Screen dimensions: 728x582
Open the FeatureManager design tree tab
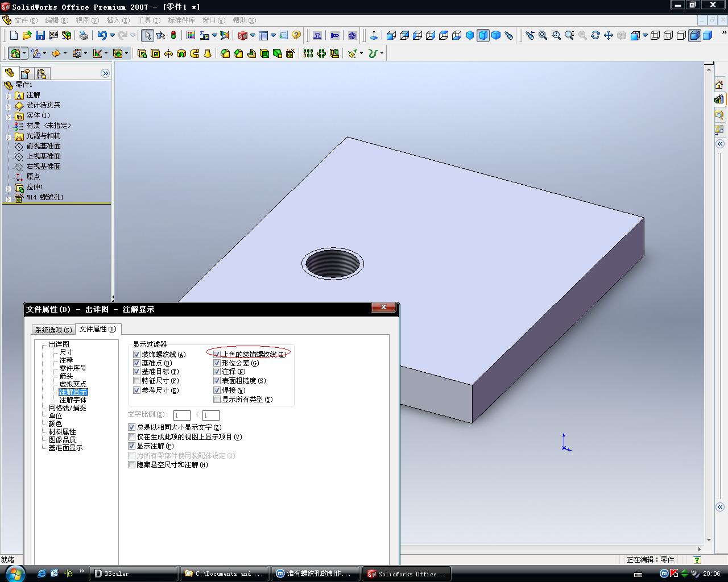10,73
